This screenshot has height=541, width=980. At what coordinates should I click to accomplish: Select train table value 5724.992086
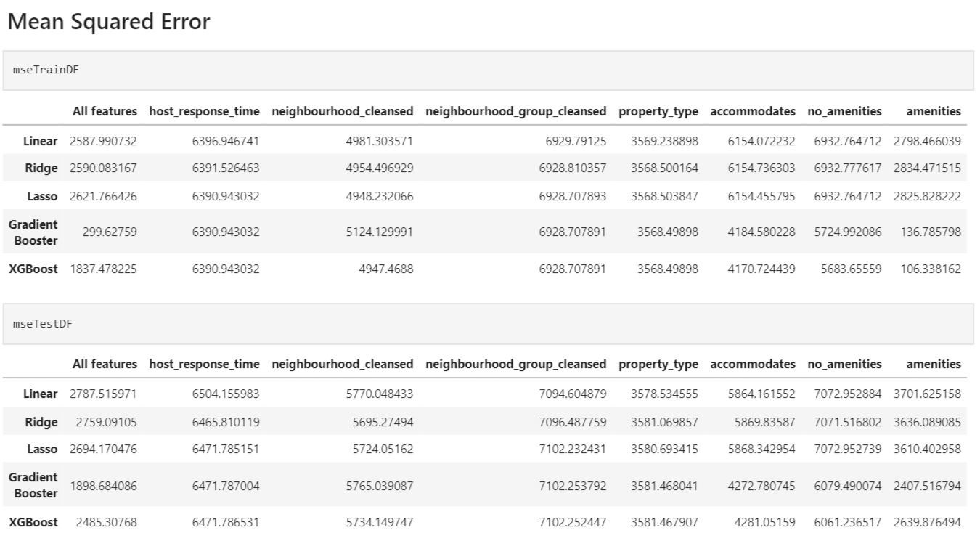(x=849, y=232)
